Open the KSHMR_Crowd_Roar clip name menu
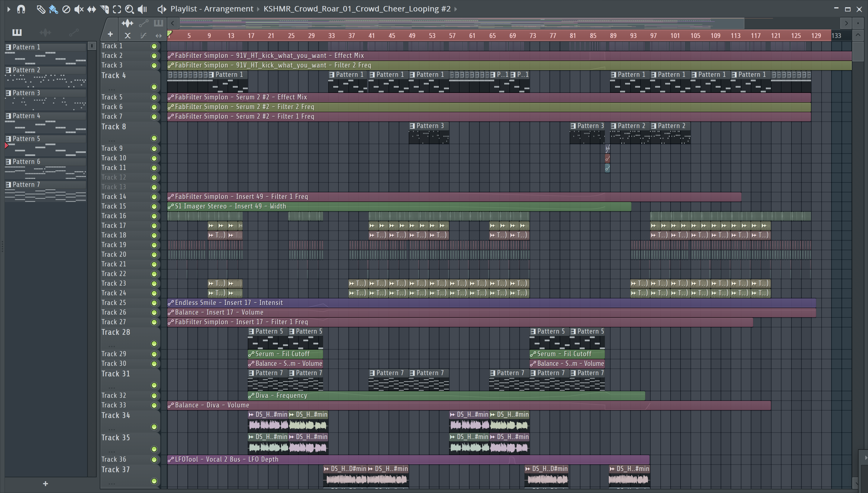868x493 pixels. [x=357, y=9]
